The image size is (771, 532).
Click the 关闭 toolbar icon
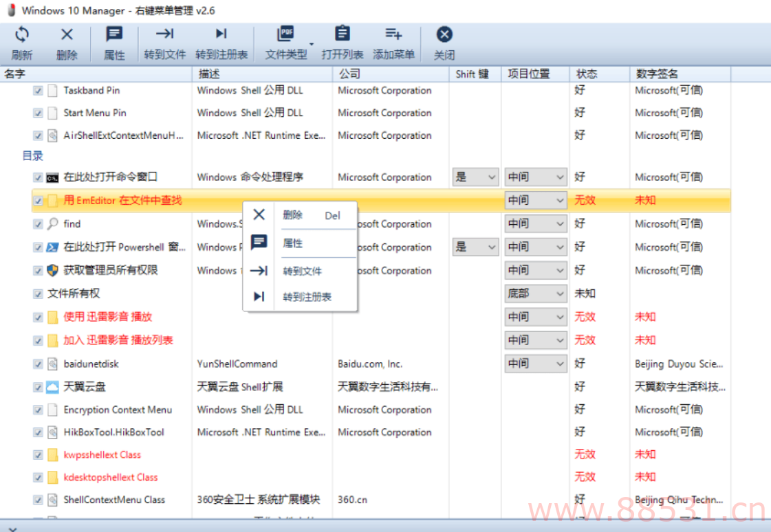point(444,34)
